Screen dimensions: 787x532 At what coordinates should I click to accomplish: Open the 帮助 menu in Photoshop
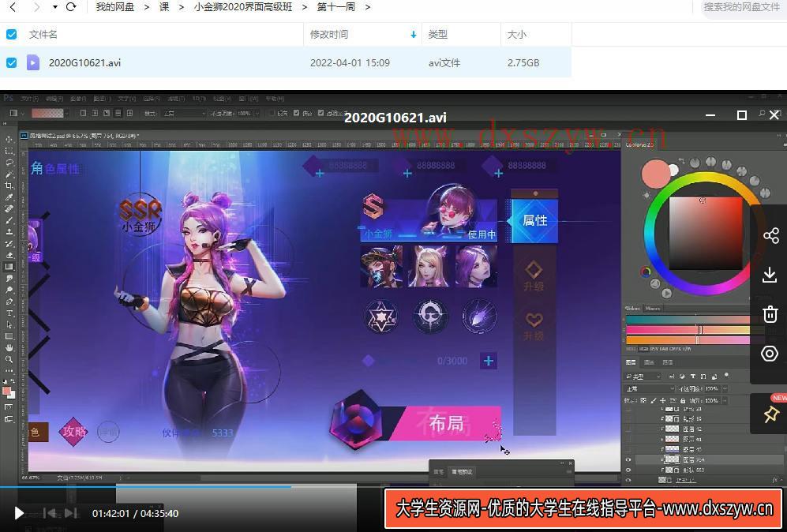click(x=275, y=99)
